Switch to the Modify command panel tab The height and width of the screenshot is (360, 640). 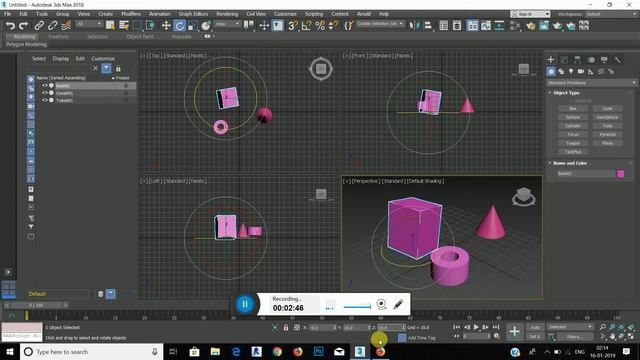coord(564,60)
